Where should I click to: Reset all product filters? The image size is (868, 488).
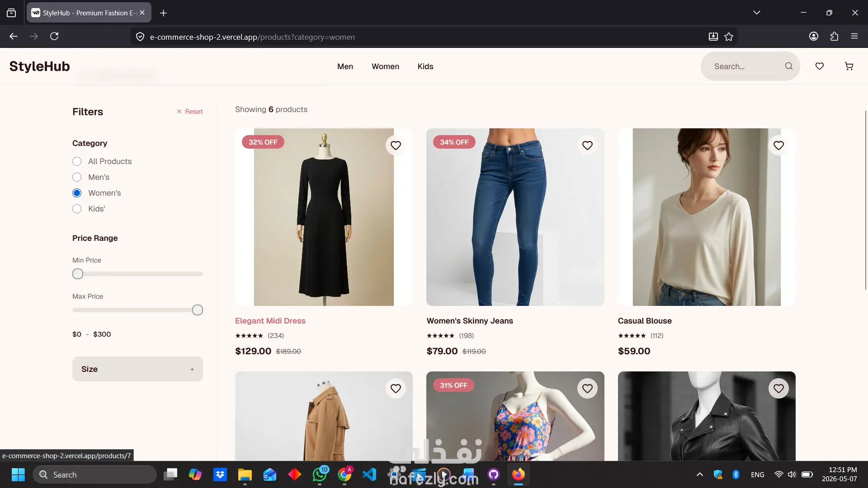(190, 112)
